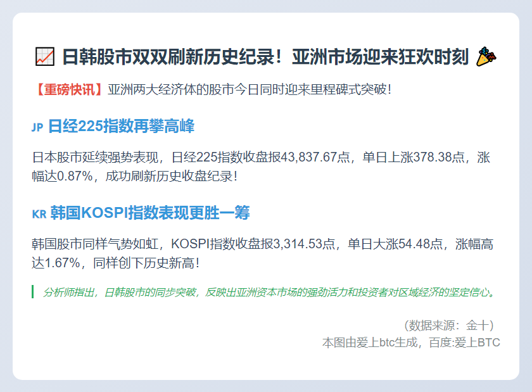Click the party popper emoji after the headline
532x392 pixels.
coord(486,57)
